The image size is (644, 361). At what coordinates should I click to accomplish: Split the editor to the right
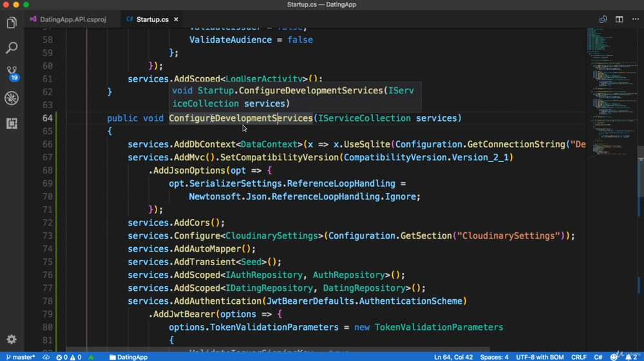pyautogui.click(x=620, y=19)
